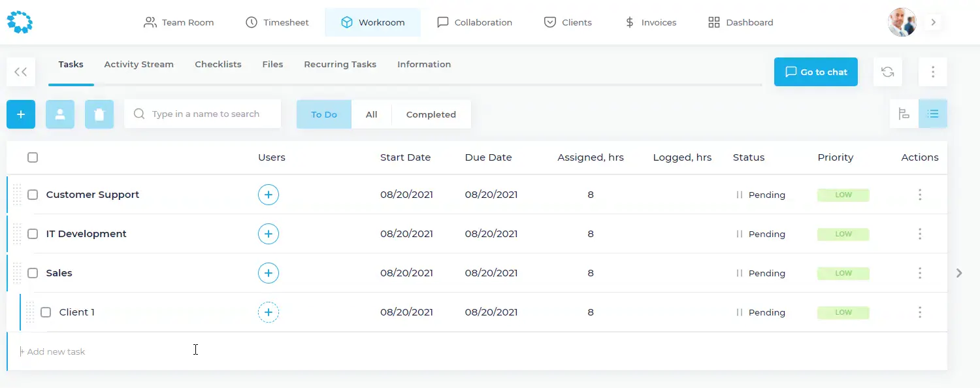Click the blue plus add task button
This screenshot has height=388, width=980.
coord(21,114)
